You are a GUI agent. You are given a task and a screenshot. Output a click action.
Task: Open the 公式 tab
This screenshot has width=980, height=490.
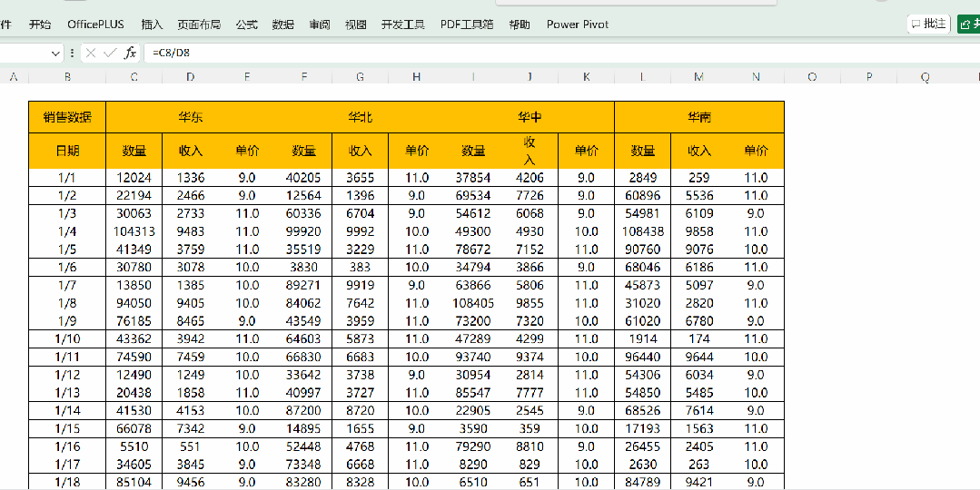[x=246, y=24]
